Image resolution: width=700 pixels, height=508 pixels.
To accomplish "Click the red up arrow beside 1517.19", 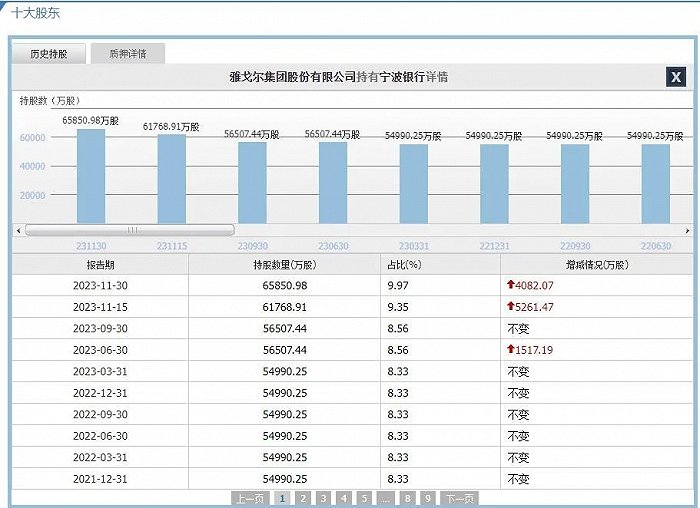I will click(511, 349).
